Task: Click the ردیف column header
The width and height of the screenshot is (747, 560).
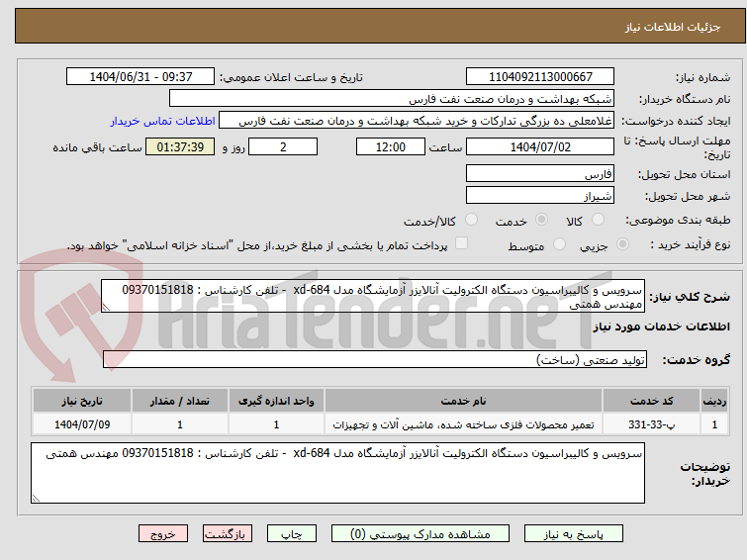Action: coord(714,401)
